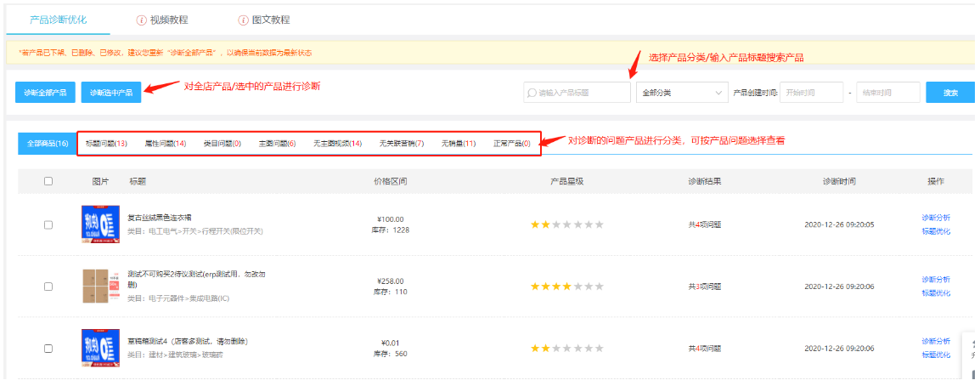This screenshot has width=980, height=386.
Task: Click product title 复古丝绒黑色连衣裙
Action: point(160,218)
